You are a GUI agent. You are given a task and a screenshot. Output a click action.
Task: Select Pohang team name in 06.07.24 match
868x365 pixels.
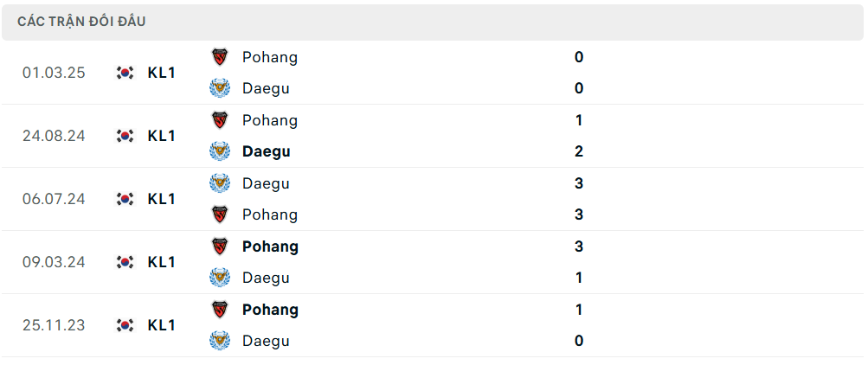(x=270, y=215)
